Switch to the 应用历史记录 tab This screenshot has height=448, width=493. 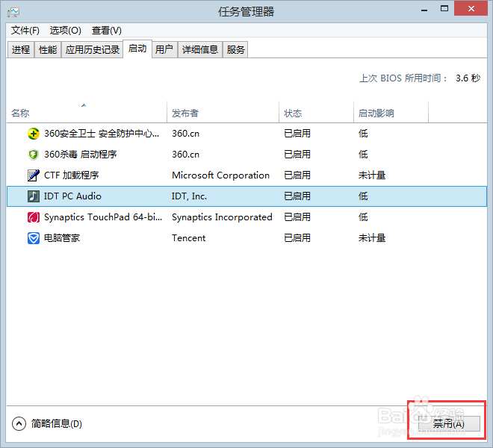[92, 50]
